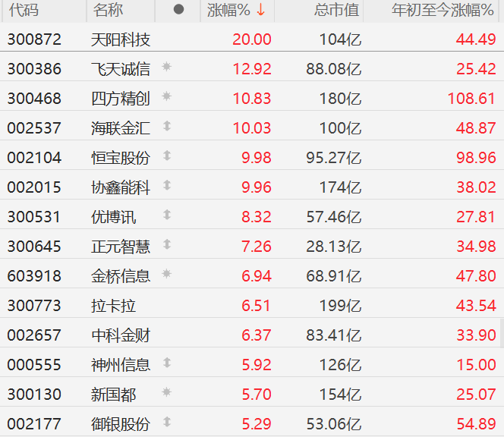Select stock code 300645
The image size is (504, 437).
click(34, 247)
